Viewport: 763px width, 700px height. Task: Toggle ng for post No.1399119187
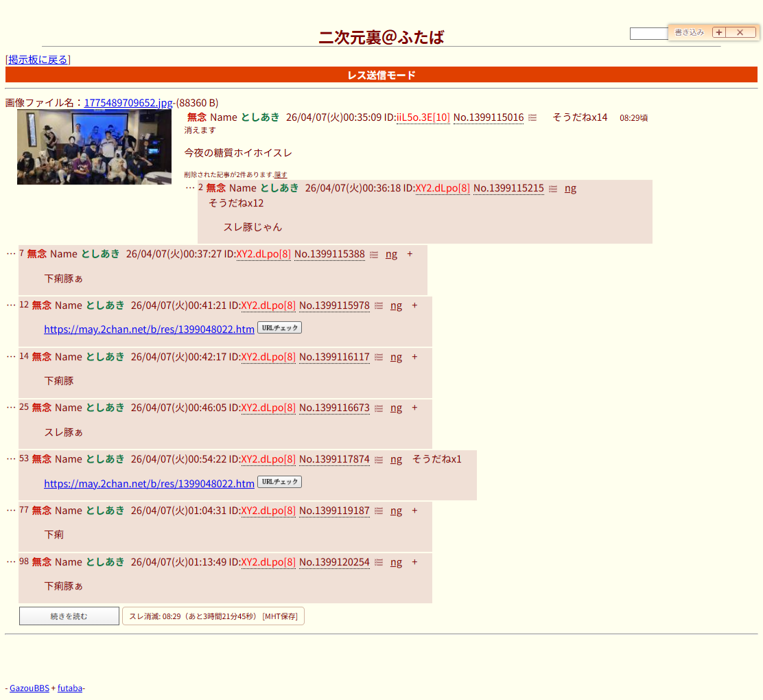click(396, 511)
